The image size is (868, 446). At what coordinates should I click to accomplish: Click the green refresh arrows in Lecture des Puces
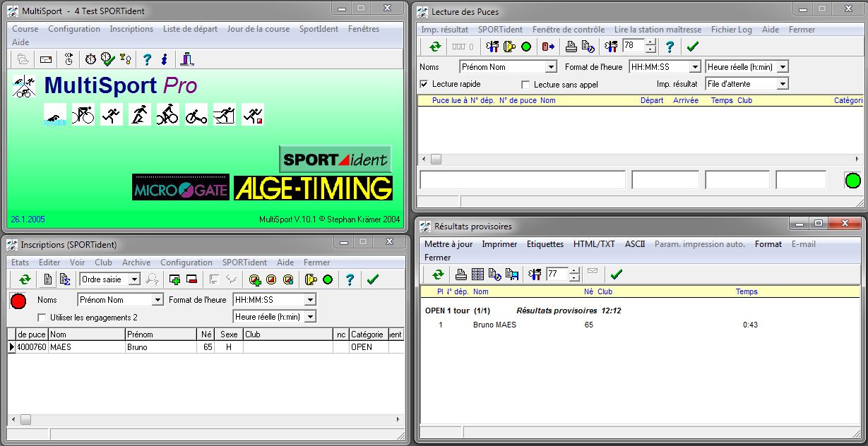point(435,47)
